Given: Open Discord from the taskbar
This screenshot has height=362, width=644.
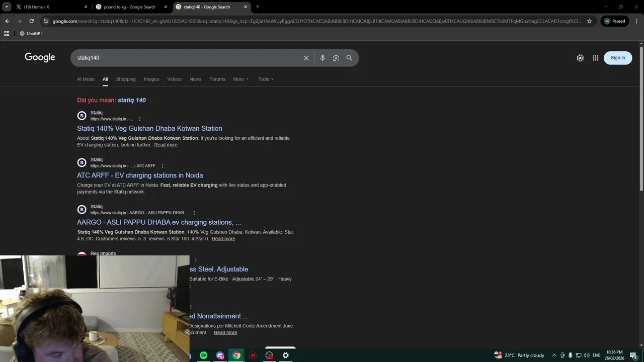Looking at the screenshot, I should tap(220, 355).
